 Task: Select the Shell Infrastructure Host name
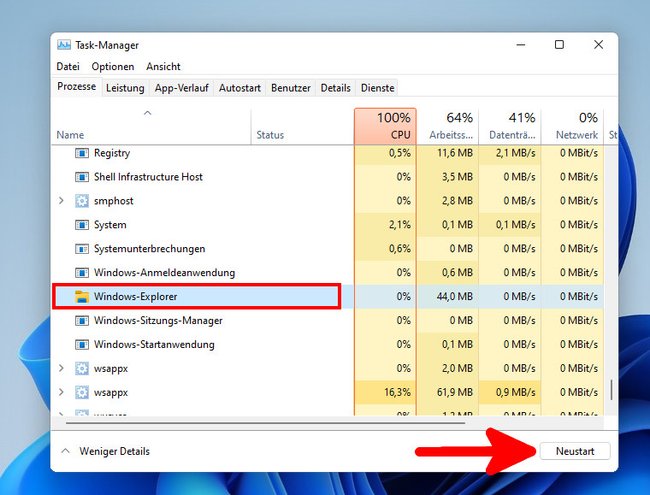148,177
